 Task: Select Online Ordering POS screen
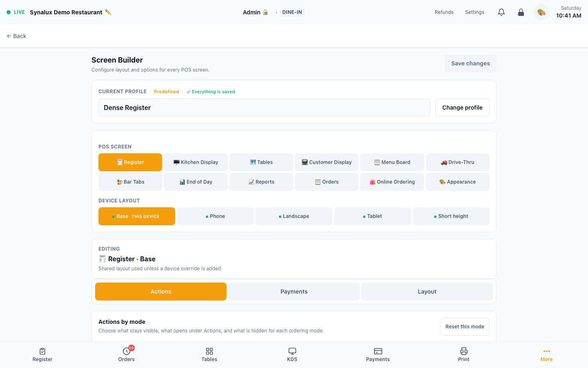392,182
